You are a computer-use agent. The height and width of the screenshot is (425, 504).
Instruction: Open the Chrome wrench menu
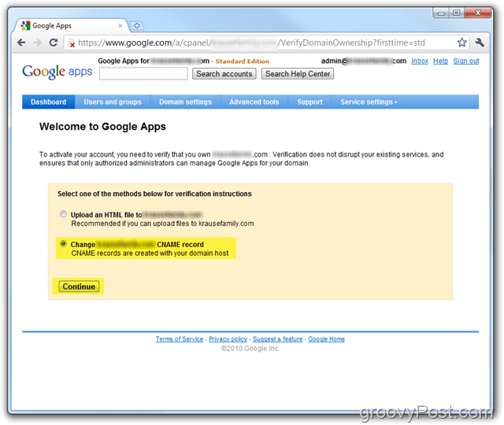(x=480, y=42)
